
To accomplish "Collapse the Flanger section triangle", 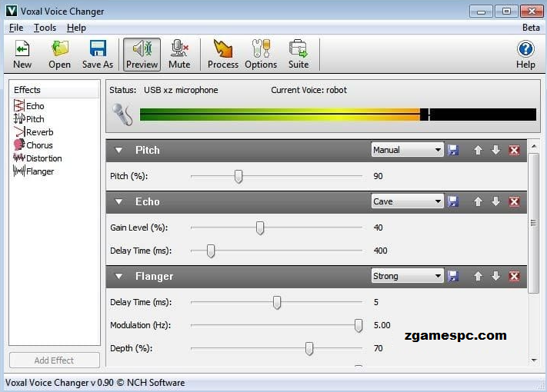I will pos(118,276).
